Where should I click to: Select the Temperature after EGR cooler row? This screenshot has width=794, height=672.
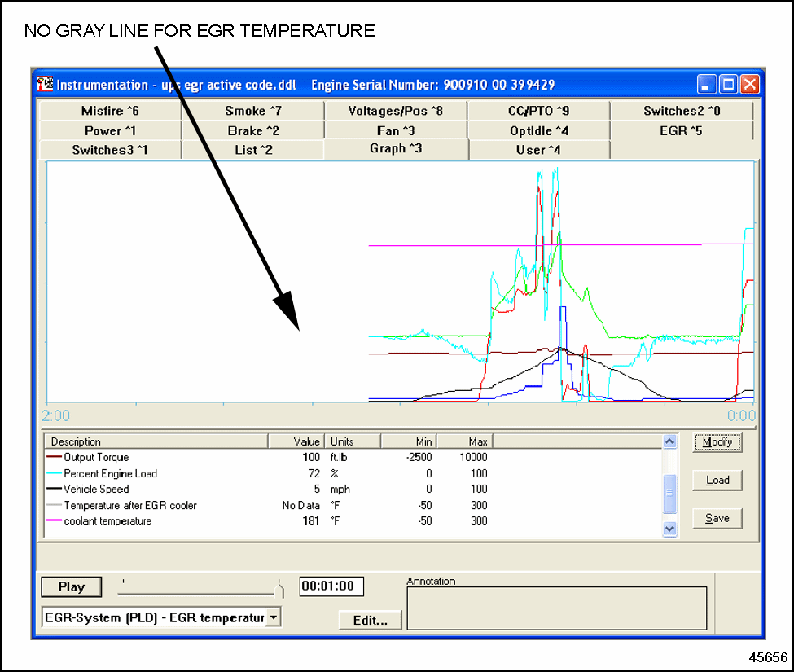coord(130,505)
